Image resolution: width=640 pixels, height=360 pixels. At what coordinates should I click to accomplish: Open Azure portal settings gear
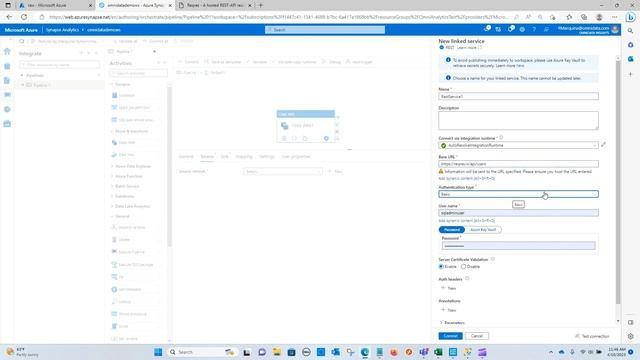click(522, 29)
